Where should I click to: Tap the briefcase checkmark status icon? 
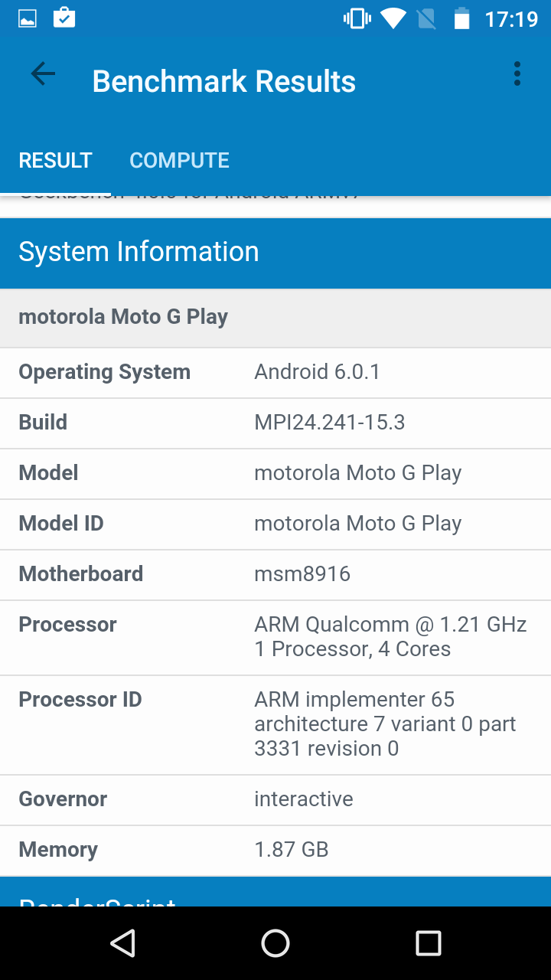64,18
